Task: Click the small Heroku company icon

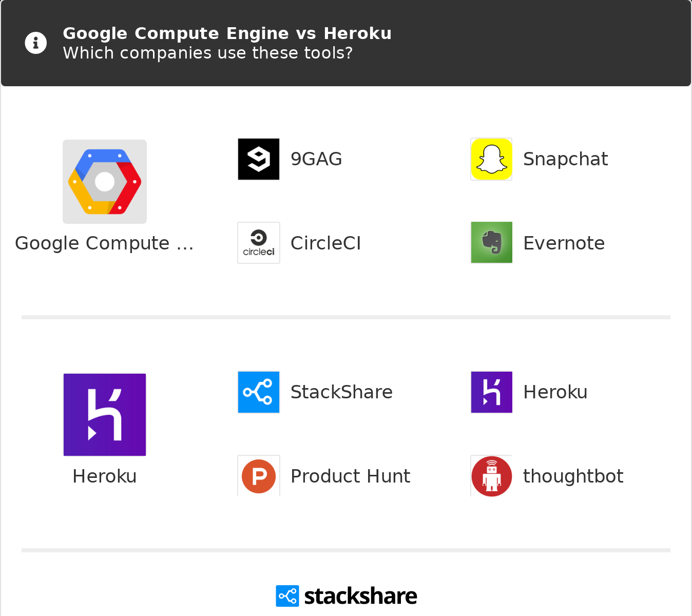Action: (491, 392)
